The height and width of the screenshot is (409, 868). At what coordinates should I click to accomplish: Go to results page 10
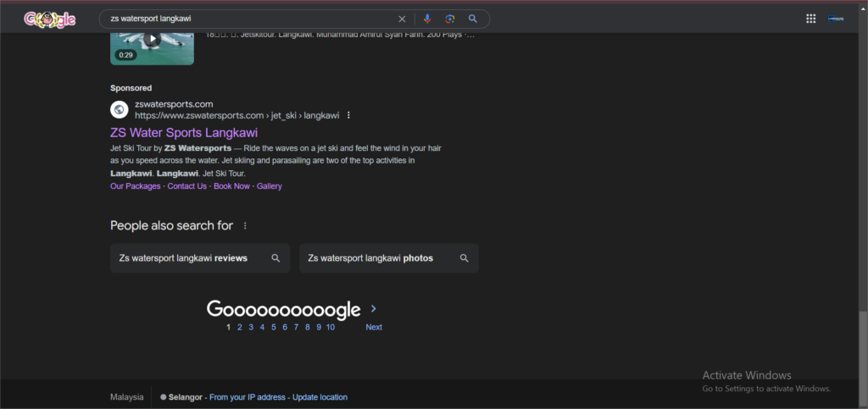pos(331,327)
